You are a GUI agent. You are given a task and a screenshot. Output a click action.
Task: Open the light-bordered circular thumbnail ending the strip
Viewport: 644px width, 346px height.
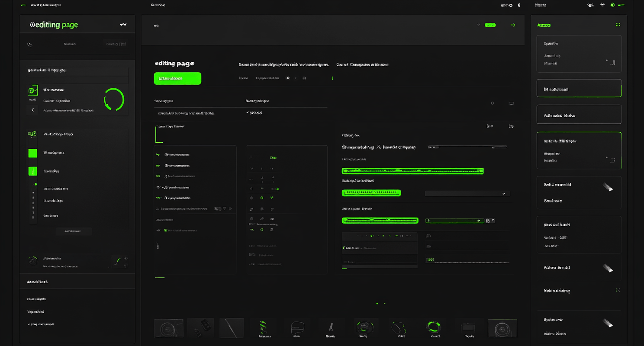click(502, 328)
